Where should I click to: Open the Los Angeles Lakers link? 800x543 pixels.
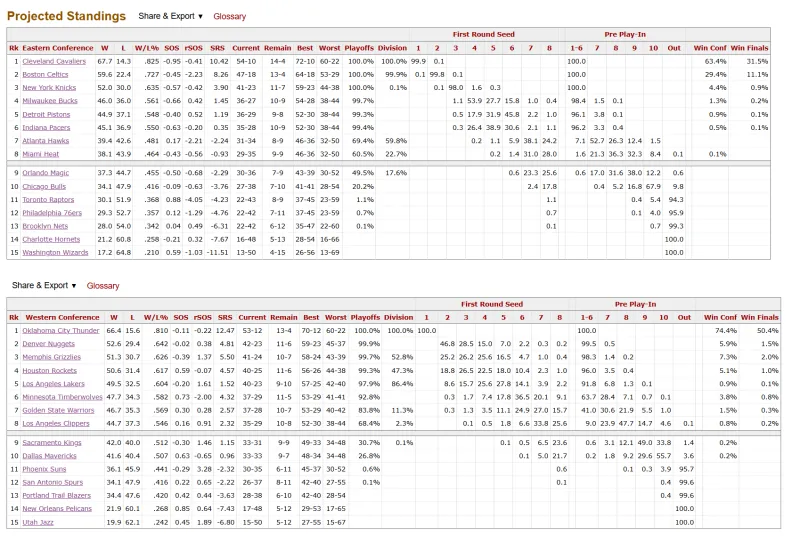54,384
